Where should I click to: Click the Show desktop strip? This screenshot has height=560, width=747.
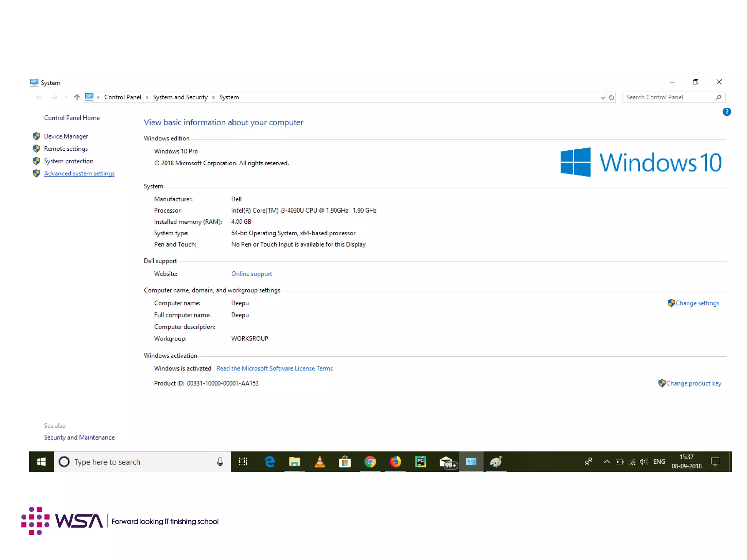(731, 462)
